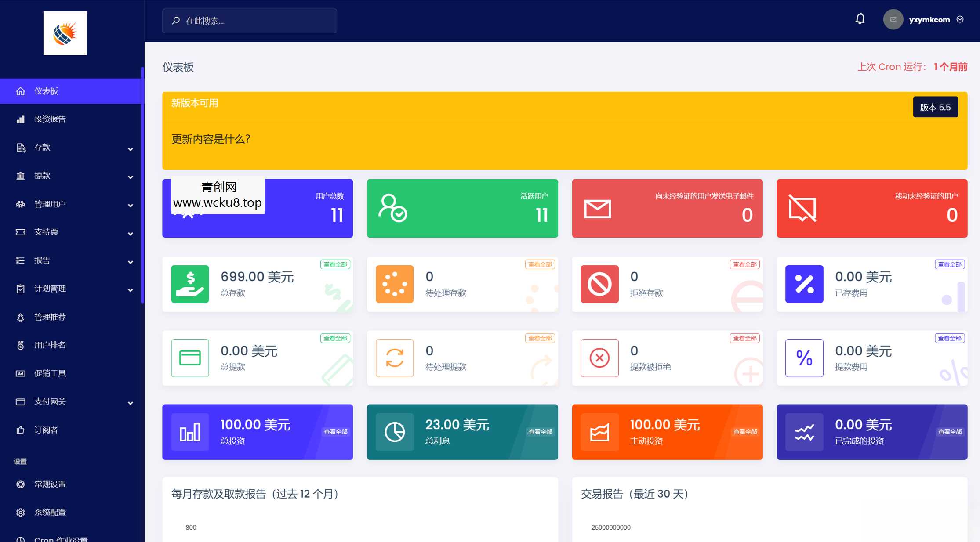Click the 版本 5.5 button
This screenshot has width=980, height=542.
click(935, 107)
